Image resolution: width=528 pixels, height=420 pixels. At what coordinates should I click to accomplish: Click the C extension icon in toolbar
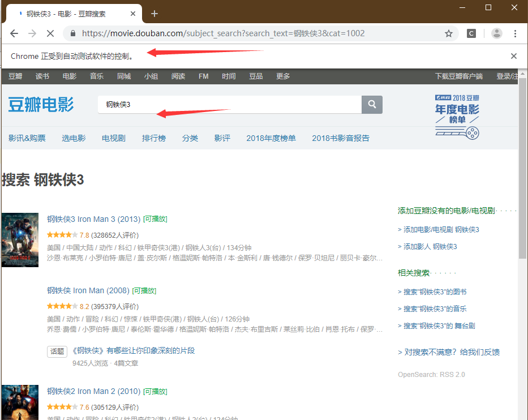click(x=471, y=33)
